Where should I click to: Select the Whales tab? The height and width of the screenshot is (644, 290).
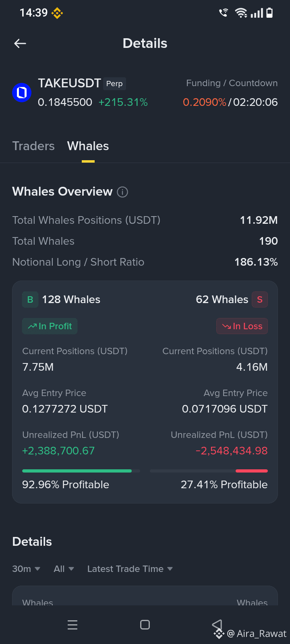88,146
